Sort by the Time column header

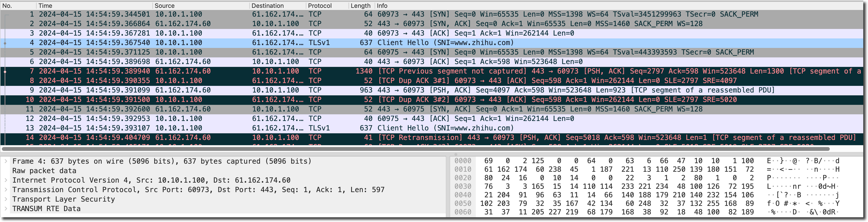click(x=94, y=6)
